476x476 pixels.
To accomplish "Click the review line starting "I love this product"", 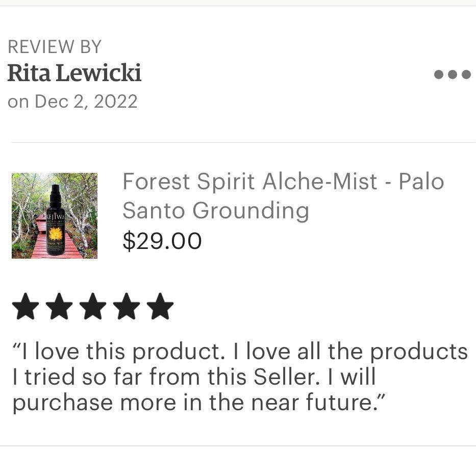I will point(240,352).
